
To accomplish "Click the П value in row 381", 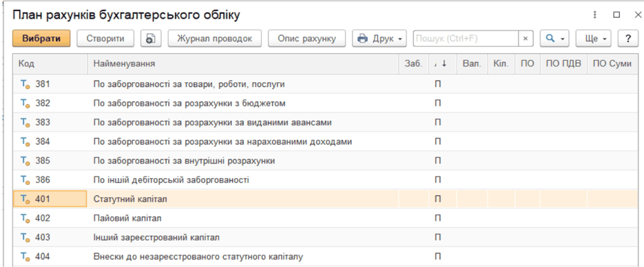I will pos(438,84).
